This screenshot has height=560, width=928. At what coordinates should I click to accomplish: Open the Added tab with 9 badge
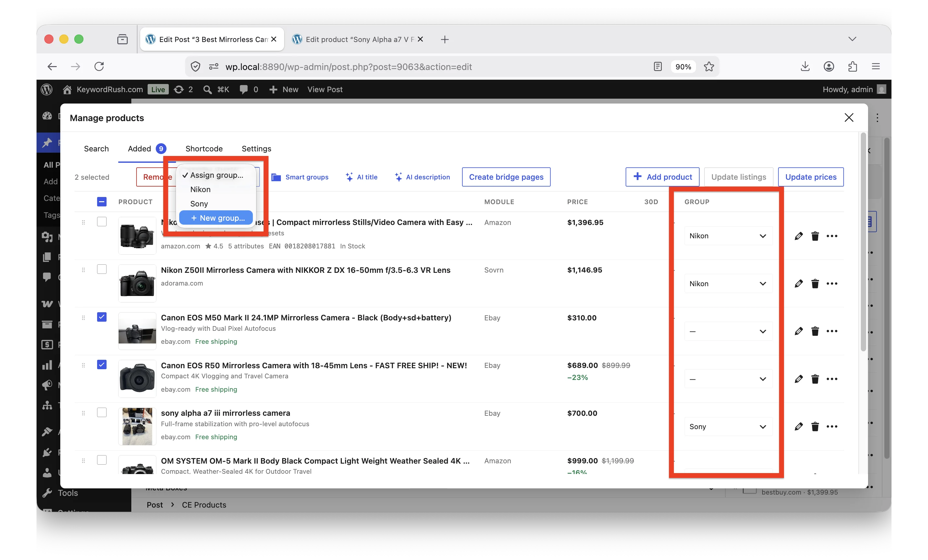click(147, 149)
